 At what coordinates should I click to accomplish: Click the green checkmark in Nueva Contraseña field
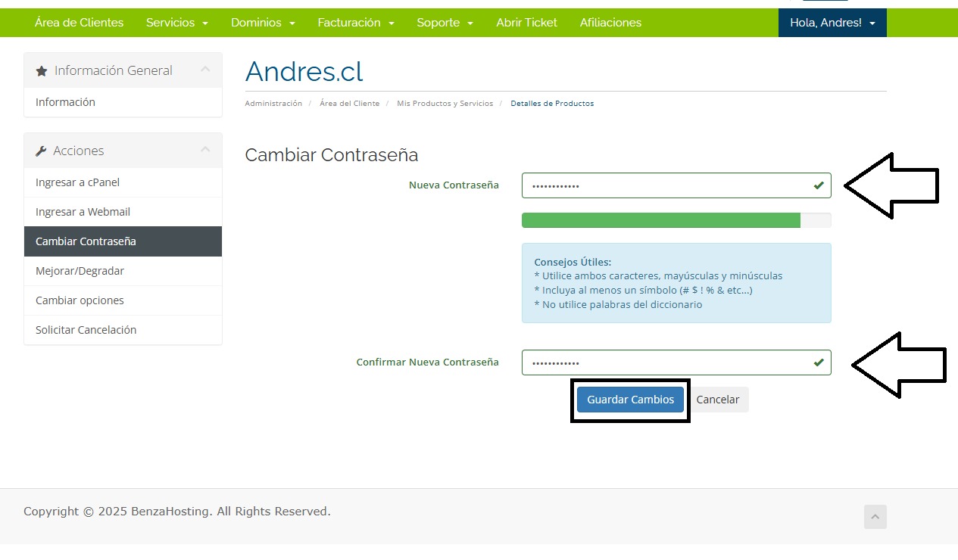click(x=818, y=185)
